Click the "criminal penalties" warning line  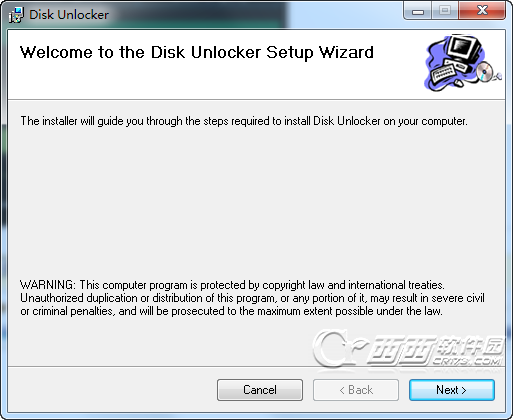click(231, 311)
